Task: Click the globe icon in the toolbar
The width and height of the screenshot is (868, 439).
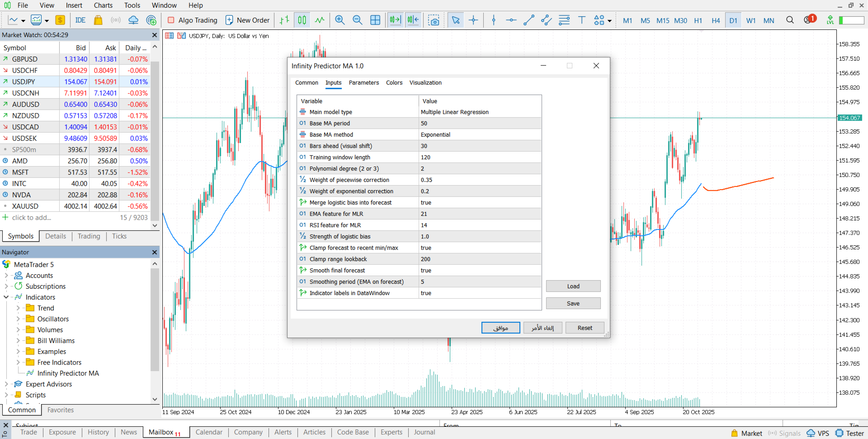Action: pos(151,20)
